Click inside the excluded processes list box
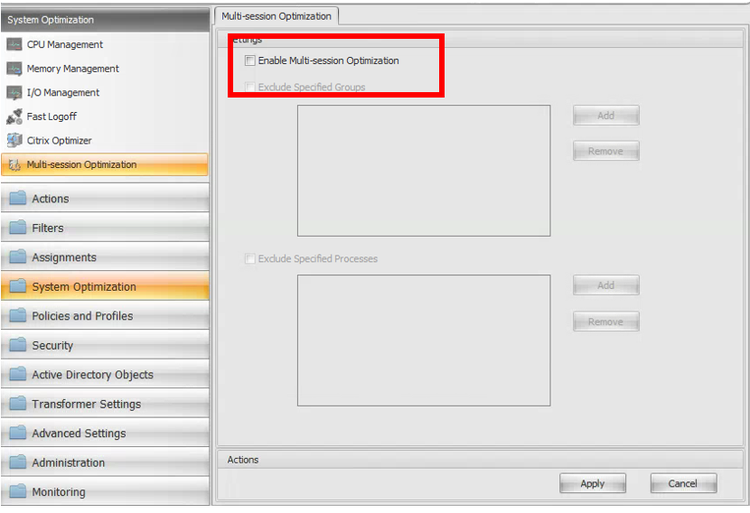 tap(424, 340)
